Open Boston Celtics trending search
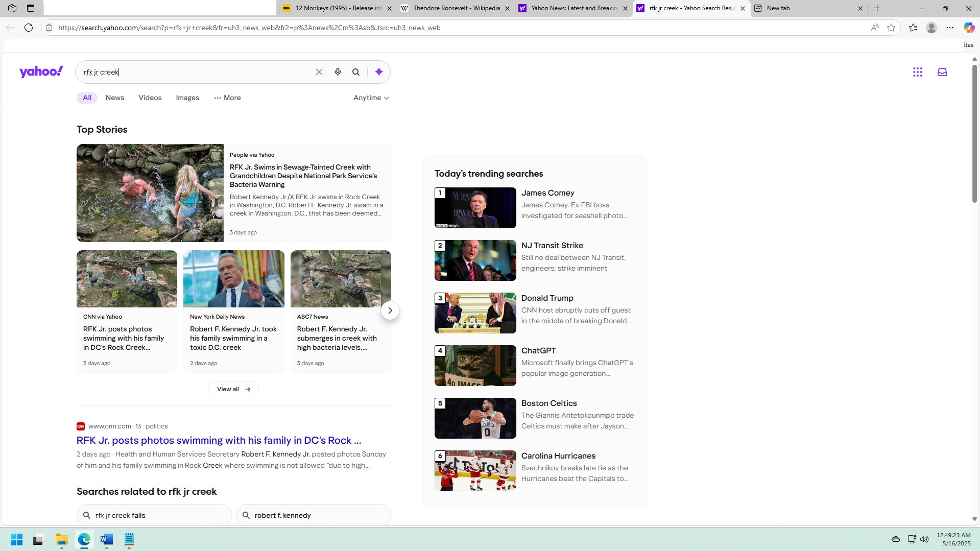Screen dimensions: 980x551 (534, 418)
